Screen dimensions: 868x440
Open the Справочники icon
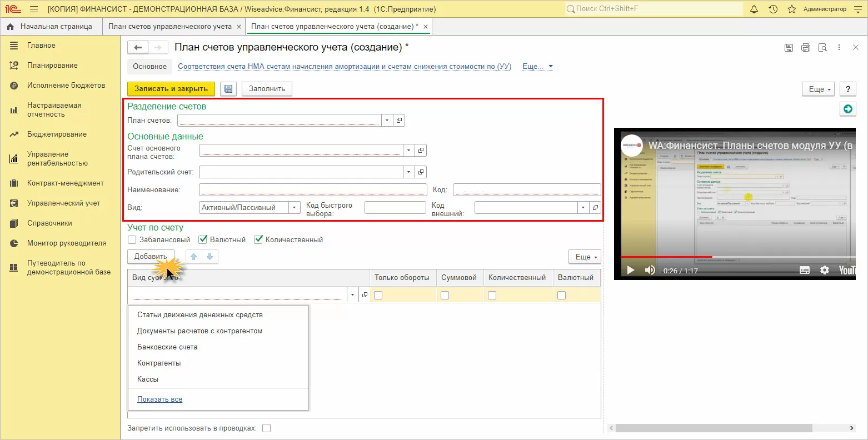14,223
